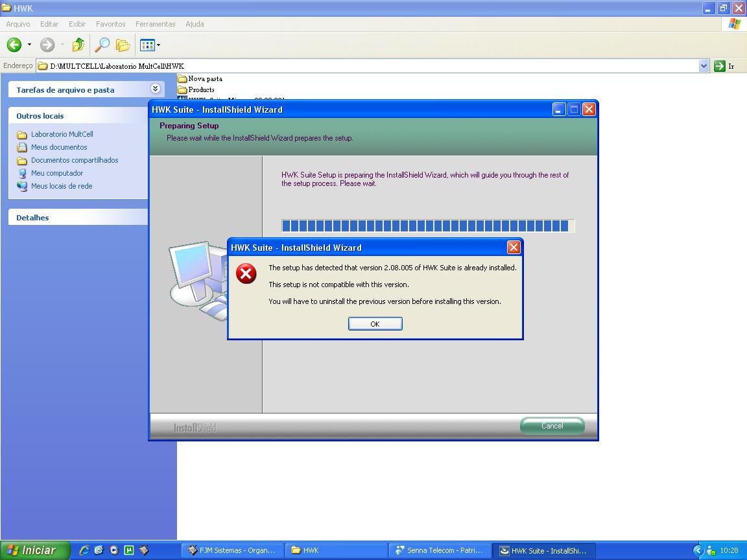The image size is (747, 560).
Task: Click the Outros locais panel header
Action: pos(78,116)
